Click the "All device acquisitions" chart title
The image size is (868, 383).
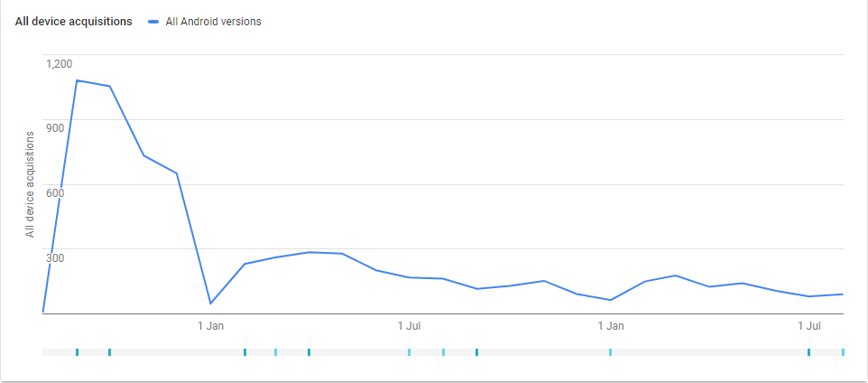click(74, 22)
